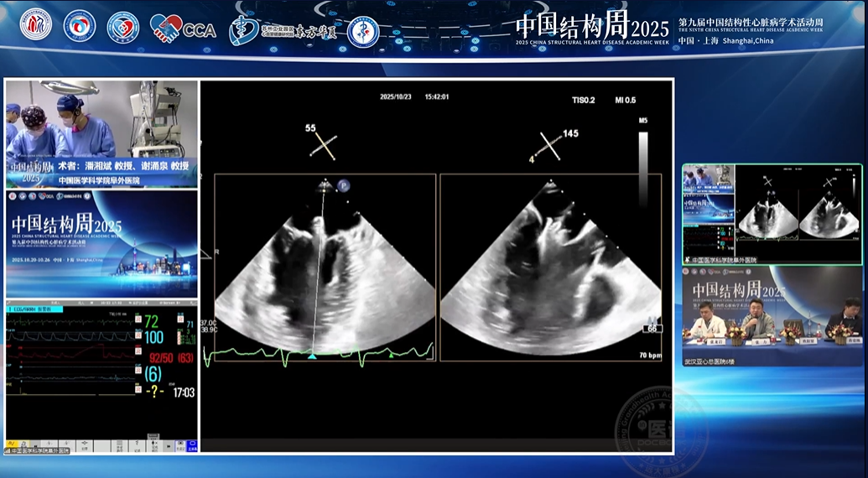
Task: Select the surgeons camera feed
Action: point(101,134)
